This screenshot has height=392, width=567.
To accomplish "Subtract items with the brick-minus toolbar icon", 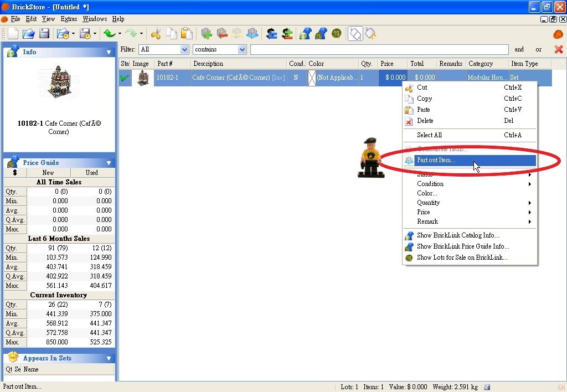I will 222,34.
